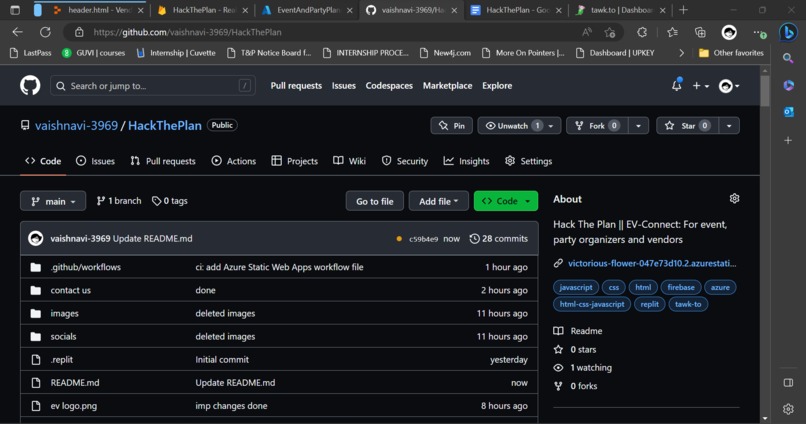Click the commit author avatar
This screenshot has height=424, width=806.
coord(35,238)
